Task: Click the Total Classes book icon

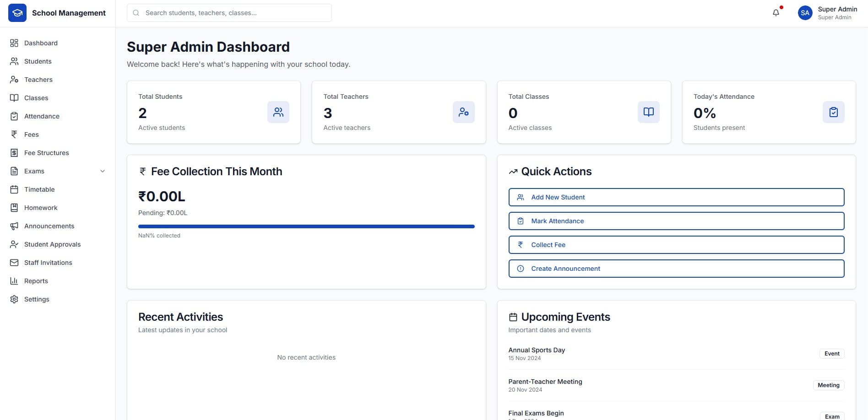Action: coord(648,112)
